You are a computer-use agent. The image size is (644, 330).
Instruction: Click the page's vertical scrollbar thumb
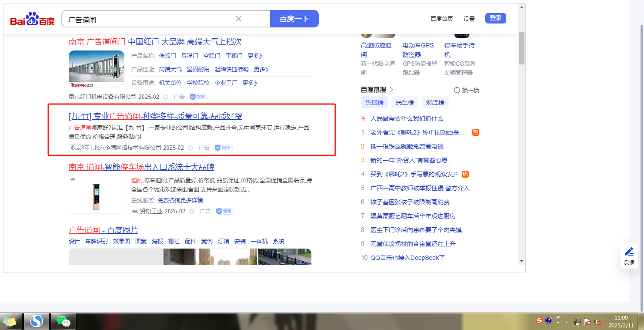(x=521, y=48)
